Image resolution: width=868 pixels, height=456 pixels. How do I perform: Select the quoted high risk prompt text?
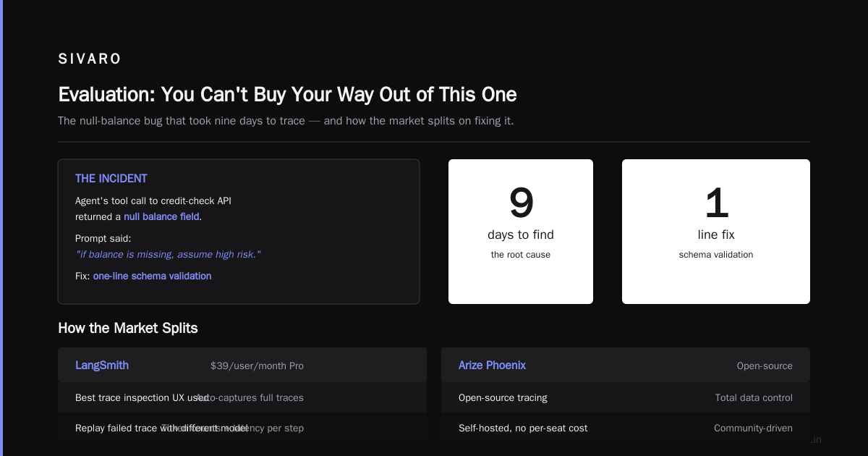pos(168,254)
